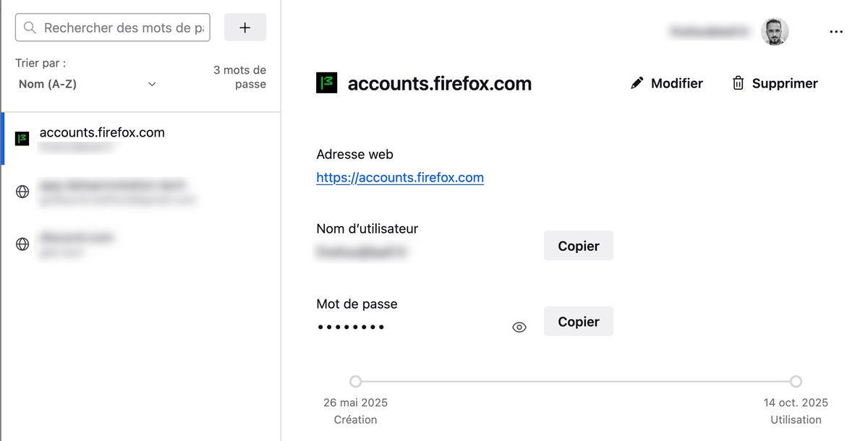Click the pencil Modifier button
Image resolution: width=868 pixels, height=441 pixels.
[x=666, y=83]
